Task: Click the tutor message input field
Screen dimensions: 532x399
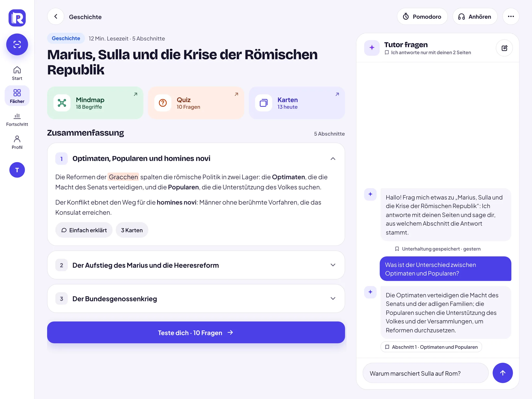Action: [425, 373]
